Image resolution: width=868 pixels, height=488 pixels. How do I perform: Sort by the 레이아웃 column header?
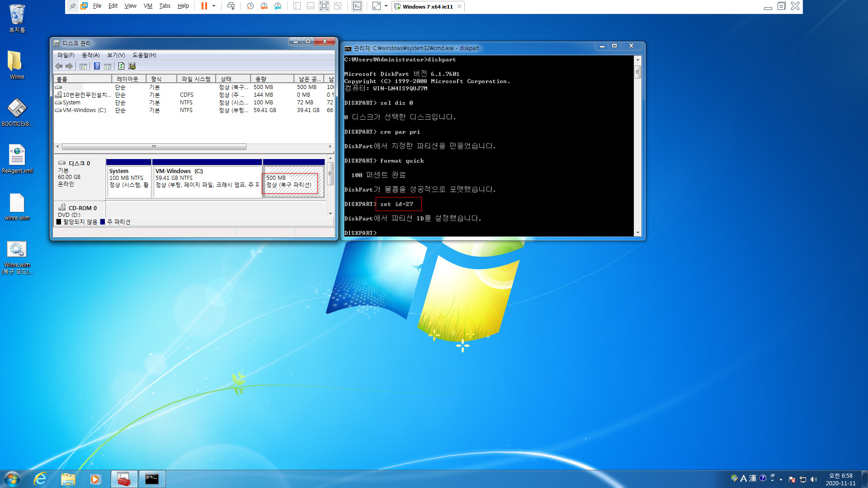[x=130, y=79]
